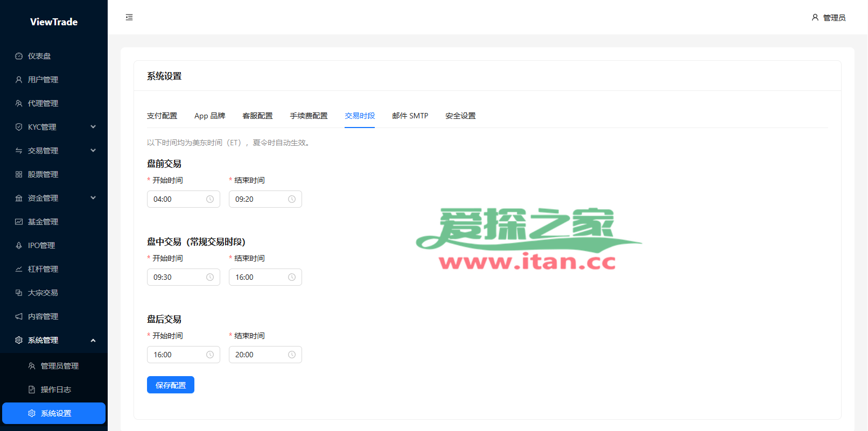Click the 大宗交易 block trade icon
Screen dimensions: 868x431
click(19, 293)
